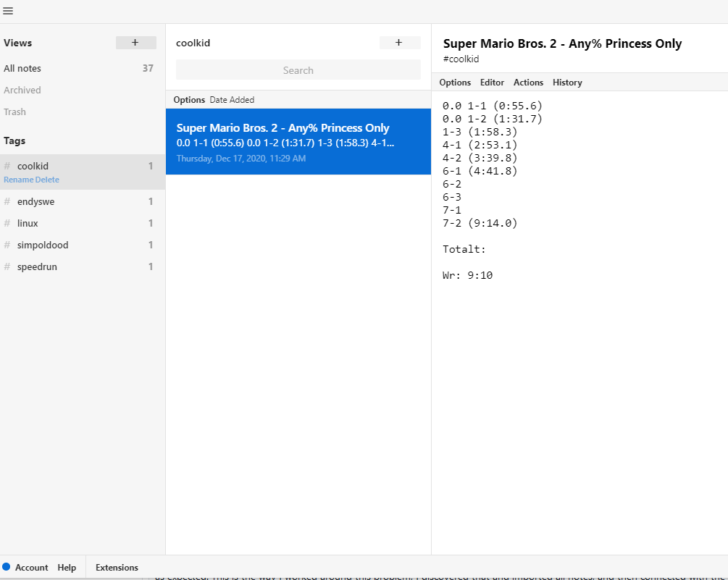728x580 pixels.
Task: Rename the coolkid tag
Action: [18, 180]
